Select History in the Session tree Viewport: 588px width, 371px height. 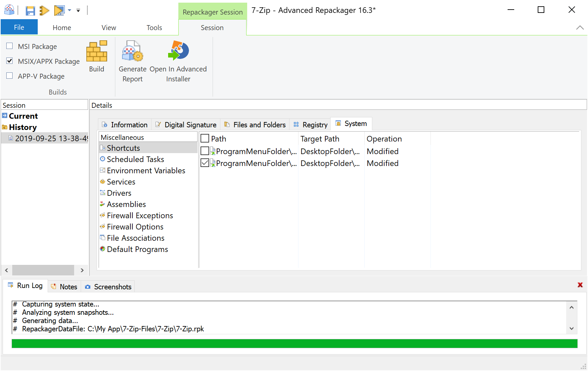pyautogui.click(x=23, y=127)
